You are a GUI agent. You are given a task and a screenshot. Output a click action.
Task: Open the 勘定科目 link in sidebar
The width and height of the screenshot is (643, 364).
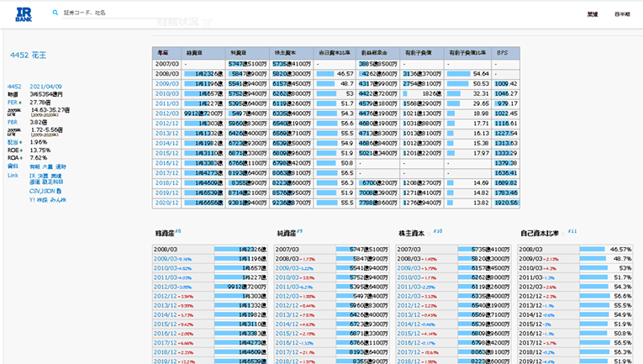click(x=52, y=182)
